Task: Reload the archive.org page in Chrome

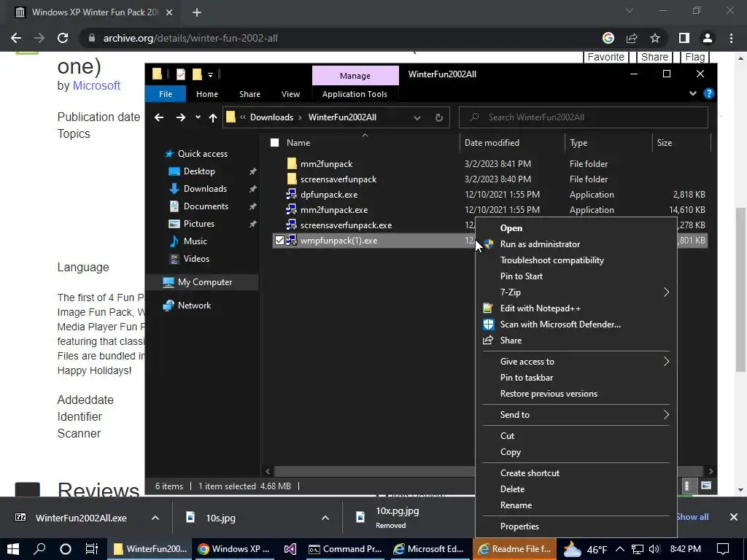Action: pyautogui.click(x=63, y=38)
